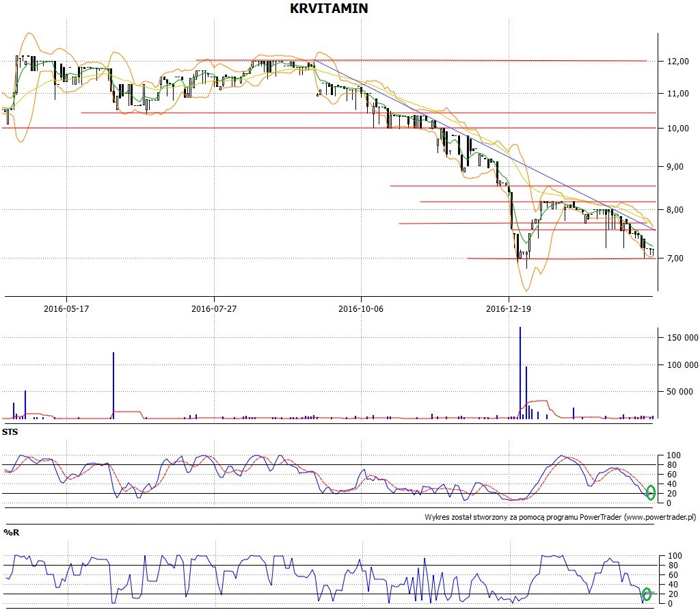Screen dimensions: 700x610
Task: Click the green circle marker on STS panel
Action: click(x=651, y=492)
